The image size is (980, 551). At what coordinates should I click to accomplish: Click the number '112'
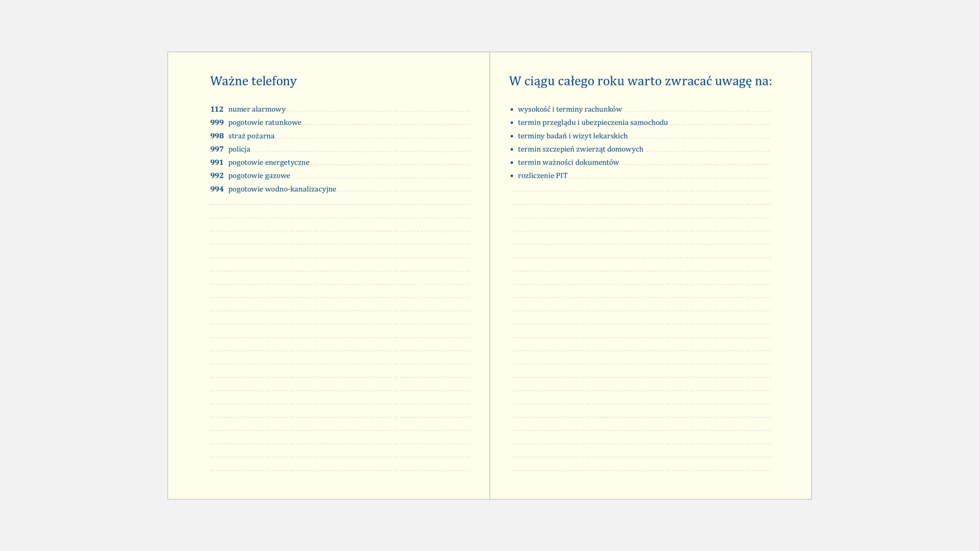(217, 109)
